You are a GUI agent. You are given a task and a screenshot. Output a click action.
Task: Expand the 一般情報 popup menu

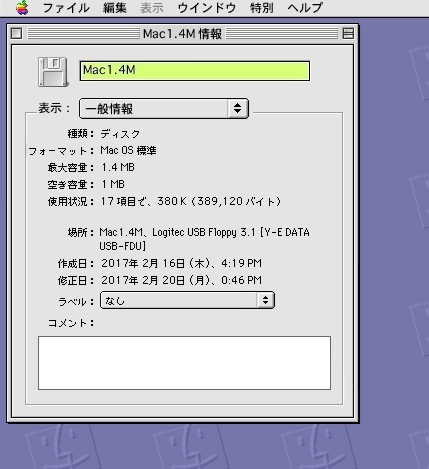click(164, 108)
